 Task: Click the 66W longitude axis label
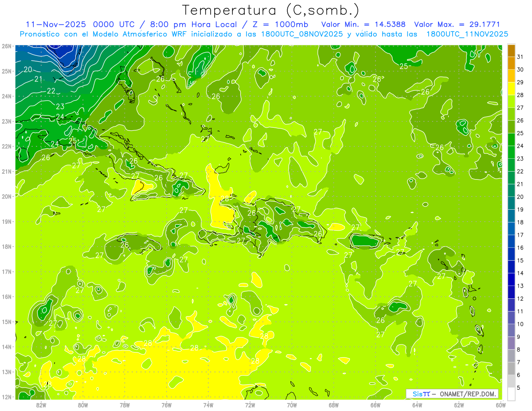pos(376,405)
